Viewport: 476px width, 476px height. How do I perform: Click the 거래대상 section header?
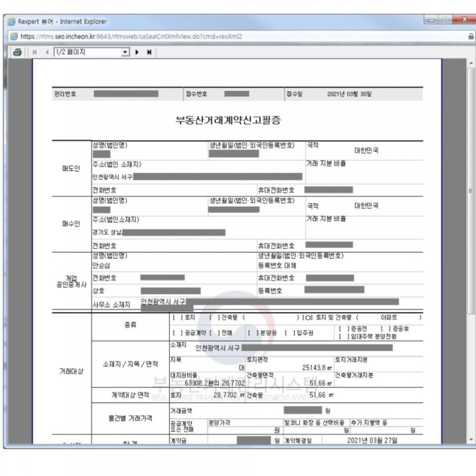[71, 372]
